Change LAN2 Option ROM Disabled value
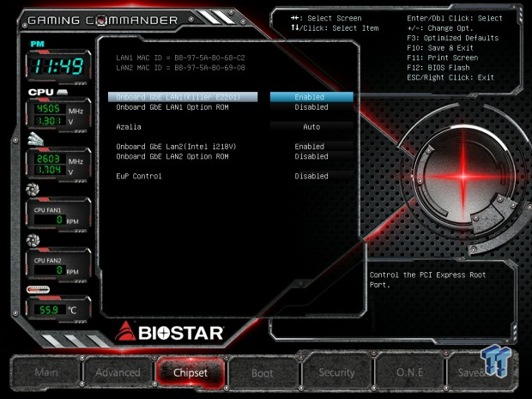This screenshot has height=399, width=532. (311, 156)
